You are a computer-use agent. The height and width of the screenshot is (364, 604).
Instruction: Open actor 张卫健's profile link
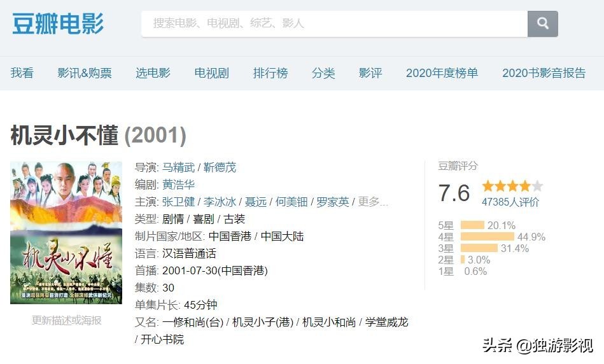(178, 202)
